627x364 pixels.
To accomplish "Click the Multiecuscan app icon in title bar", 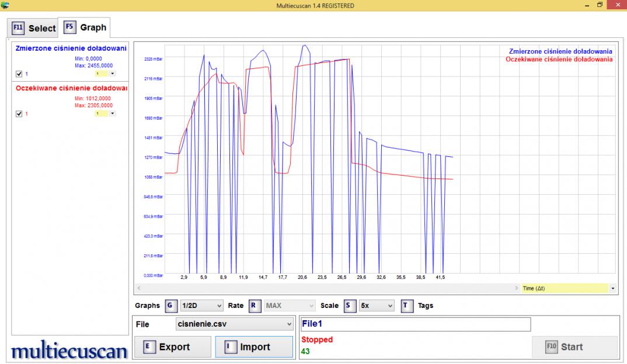I will point(5,5).
